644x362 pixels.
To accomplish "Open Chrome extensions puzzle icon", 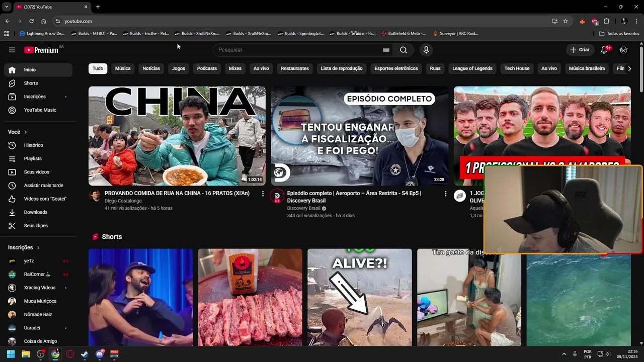I will (x=606, y=21).
